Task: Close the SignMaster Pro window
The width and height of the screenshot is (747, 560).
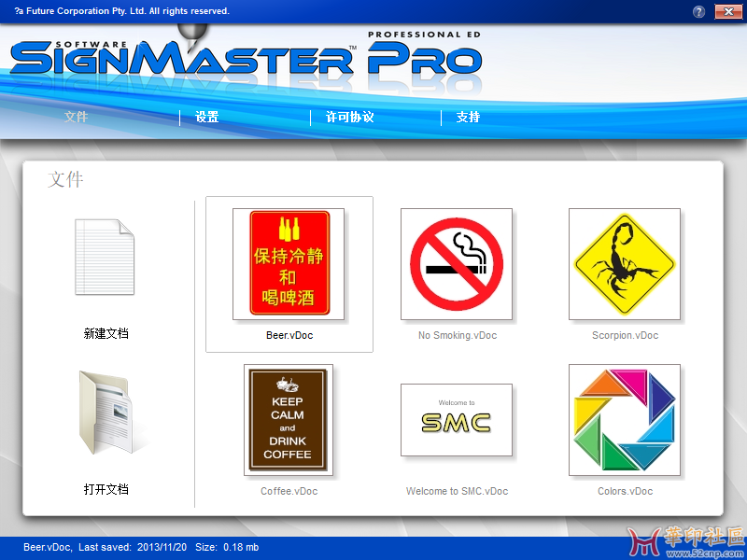Action: [x=728, y=11]
